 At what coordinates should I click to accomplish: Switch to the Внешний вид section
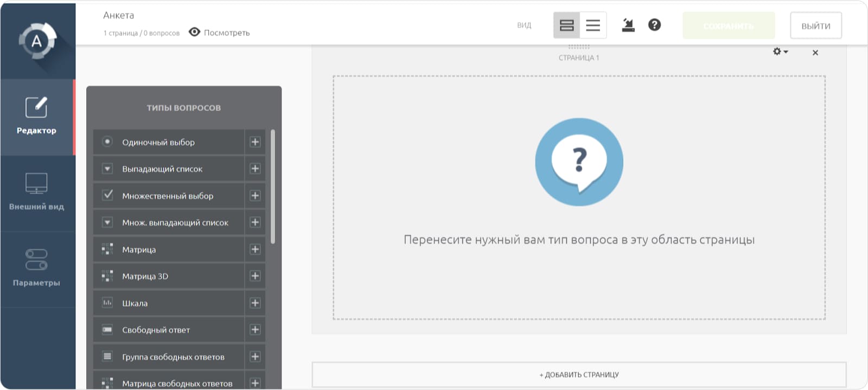coord(37,193)
